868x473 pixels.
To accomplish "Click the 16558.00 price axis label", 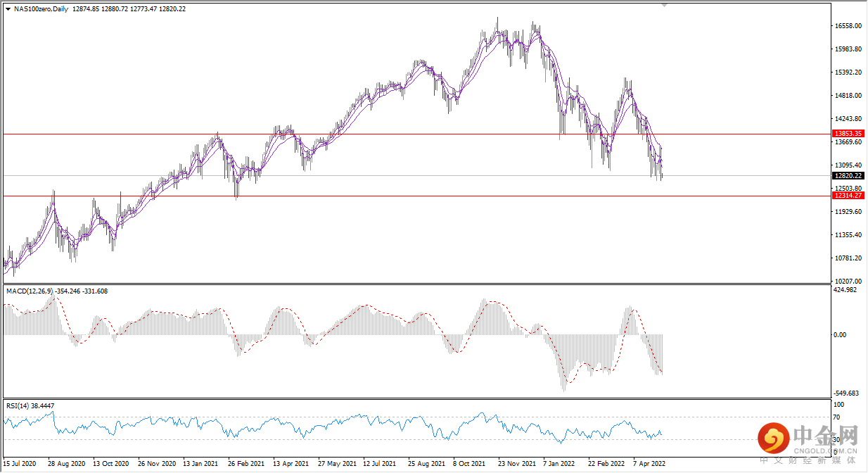I will [848, 26].
